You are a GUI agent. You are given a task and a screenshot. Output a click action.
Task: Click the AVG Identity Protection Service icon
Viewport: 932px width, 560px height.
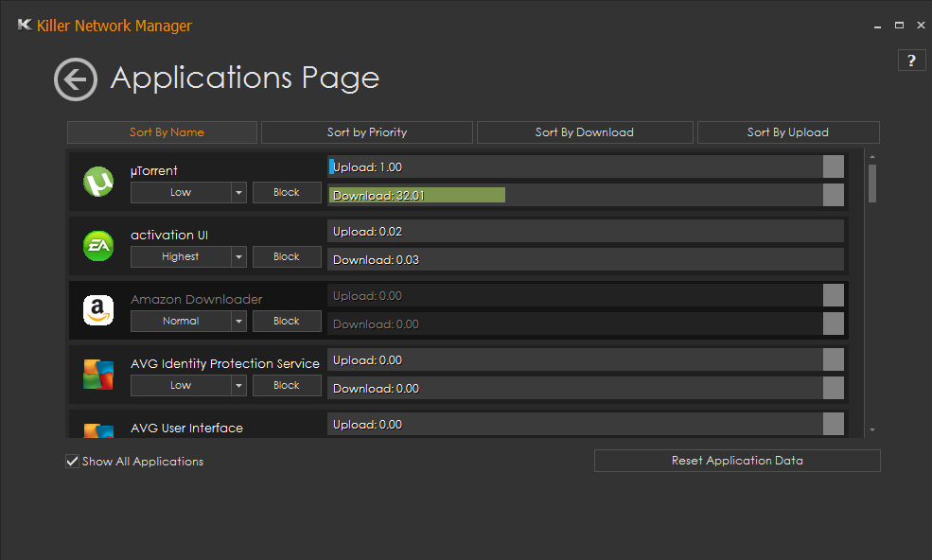tap(98, 375)
